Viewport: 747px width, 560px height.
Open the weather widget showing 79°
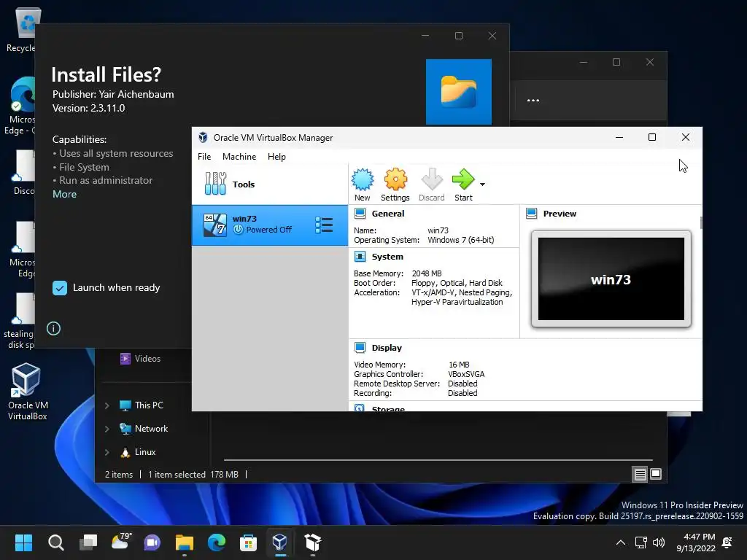[x=120, y=542]
